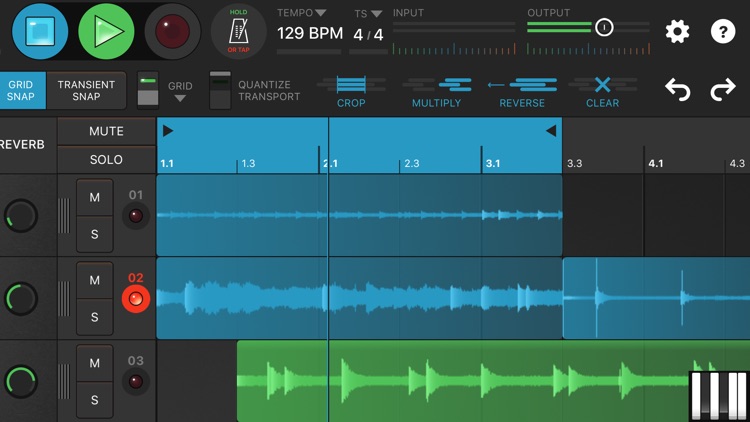Arm recording with the red record button

tap(172, 31)
